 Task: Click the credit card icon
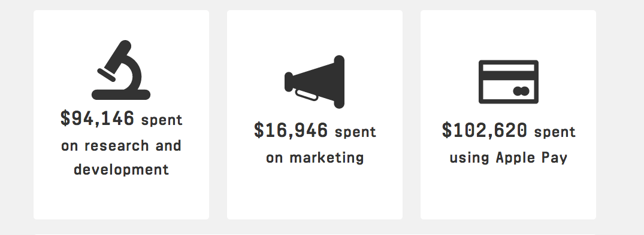(x=509, y=81)
